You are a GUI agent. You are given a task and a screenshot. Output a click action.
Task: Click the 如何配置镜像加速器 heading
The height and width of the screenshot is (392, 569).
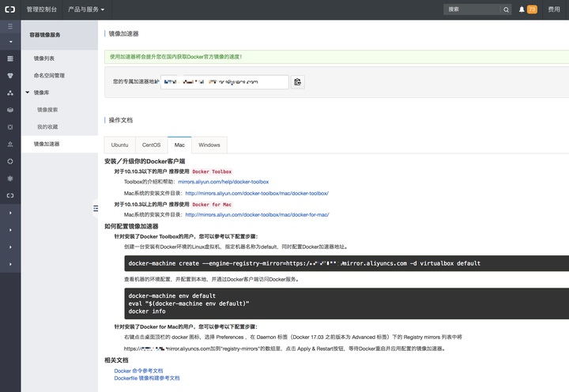click(131, 227)
